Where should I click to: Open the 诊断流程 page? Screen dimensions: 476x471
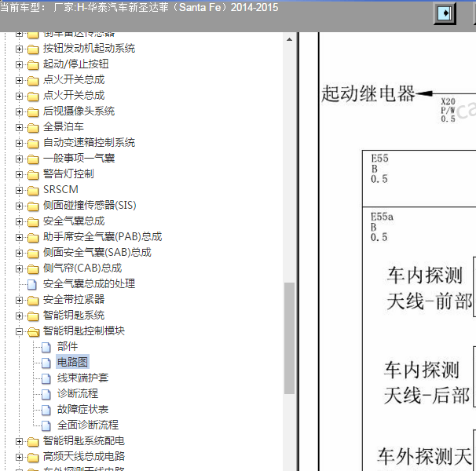[x=78, y=393]
